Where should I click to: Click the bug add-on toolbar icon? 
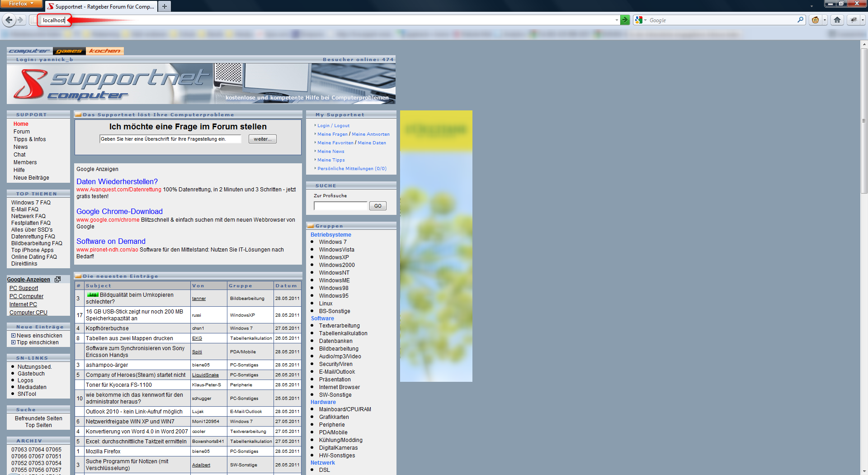click(854, 20)
